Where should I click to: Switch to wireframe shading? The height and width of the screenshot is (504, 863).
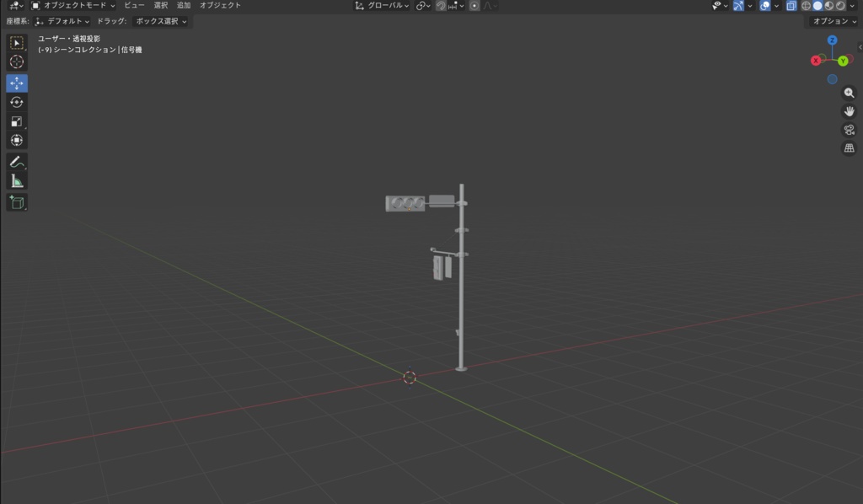pyautogui.click(x=806, y=6)
